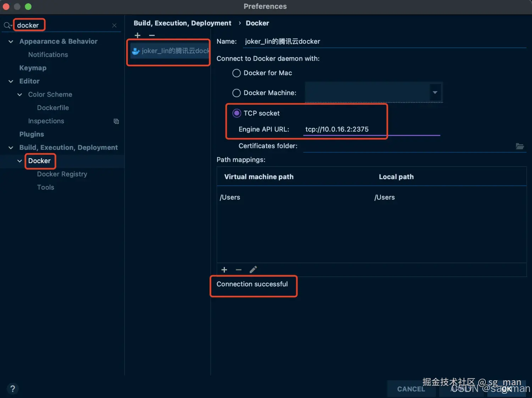Remove the selected Docker configuration
Screen dimensions: 532x398
pyautogui.click(x=152, y=36)
